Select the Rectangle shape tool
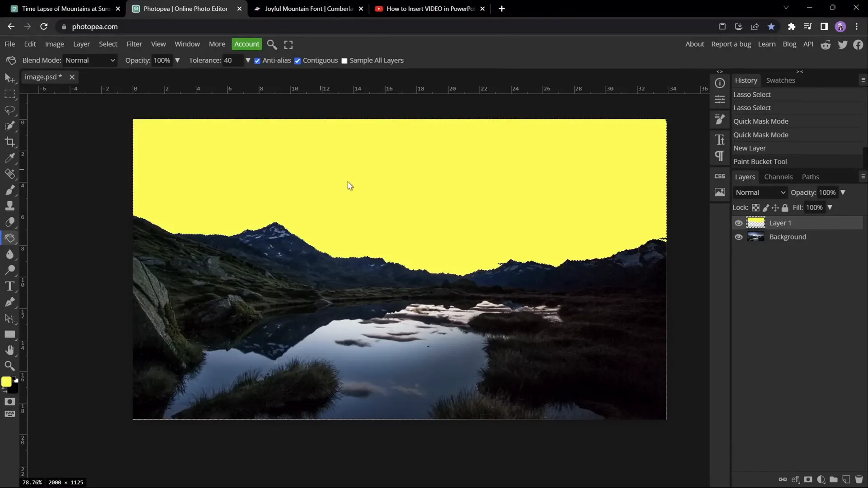Image resolution: width=868 pixels, height=488 pixels. pyautogui.click(x=9, y=334)
